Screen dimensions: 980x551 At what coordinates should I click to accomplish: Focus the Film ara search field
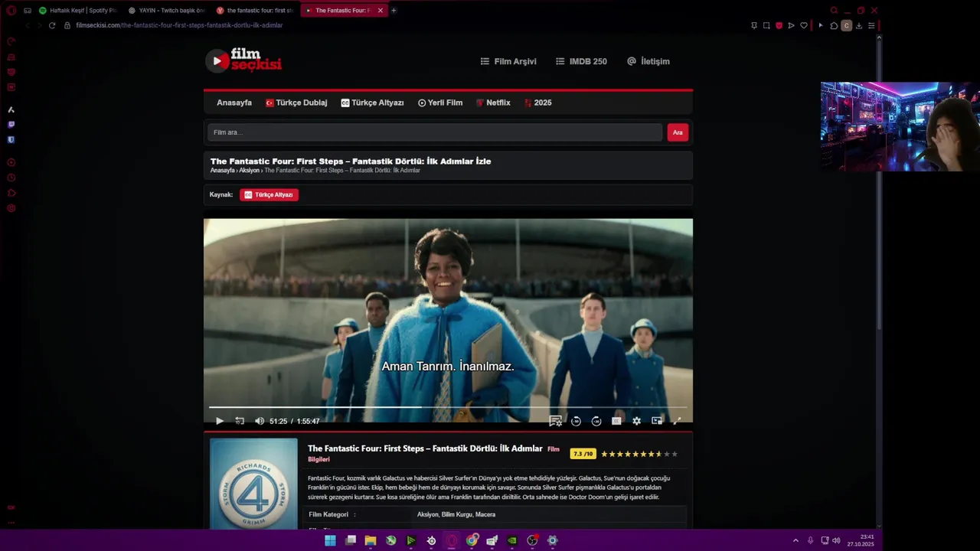click(435, 132)
